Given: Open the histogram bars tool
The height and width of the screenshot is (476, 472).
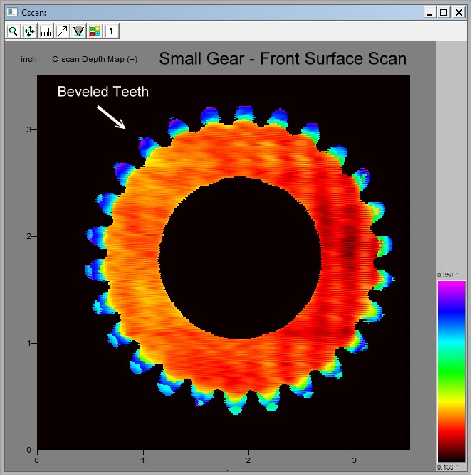Looking at the screenshot, I should pos(46,31).
